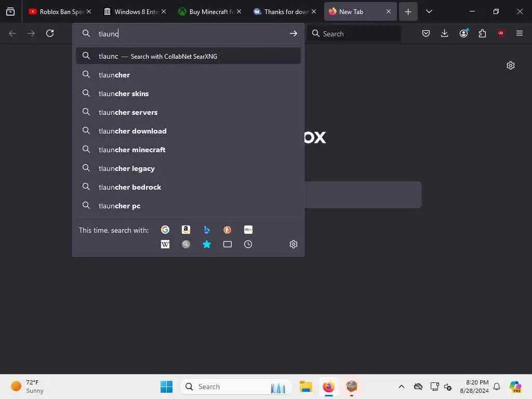
Task: Search this time with DuckDuckGo
Action: point(228,230)
